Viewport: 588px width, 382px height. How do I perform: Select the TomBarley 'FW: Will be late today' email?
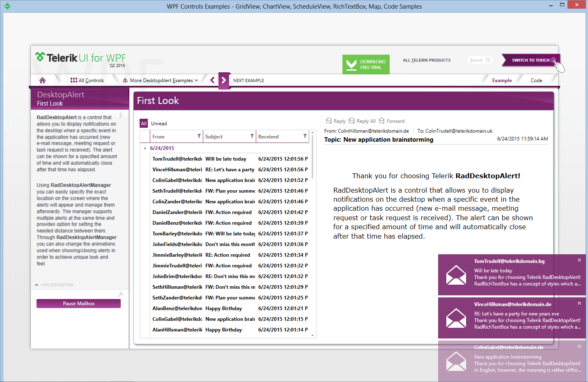(x=230, y=234)
